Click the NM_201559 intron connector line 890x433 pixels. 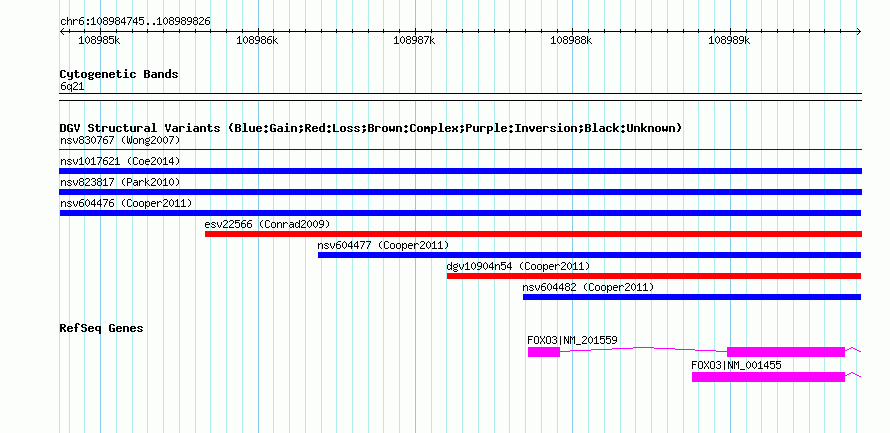tap(644, 348)
